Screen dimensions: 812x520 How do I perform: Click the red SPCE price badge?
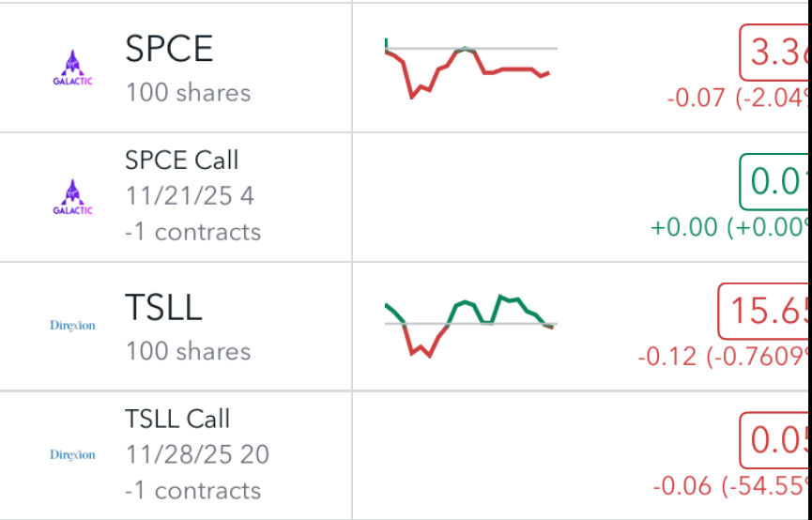(x=775, y=53)
